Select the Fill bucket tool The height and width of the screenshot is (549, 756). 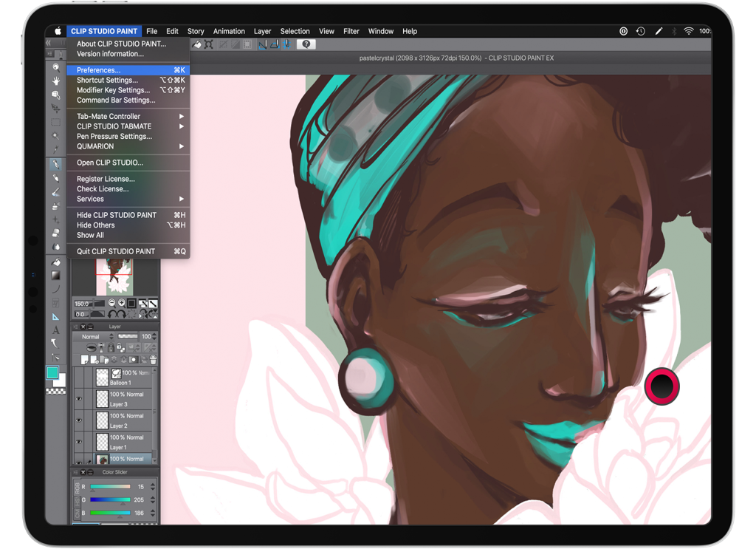pyautogui.click(x=56, y=262)
